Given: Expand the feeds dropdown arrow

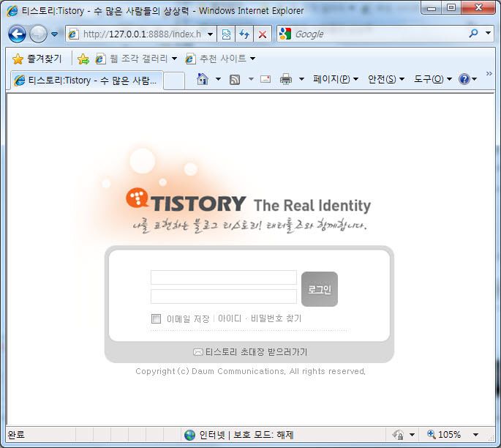Looking at the screenshot, I should click(x=251, y=78).
